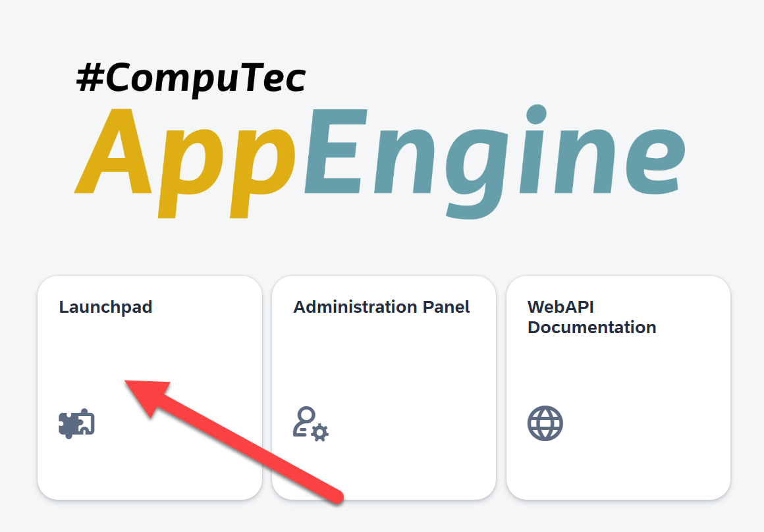Click the "Launchpad" title text
Screen dimensions: 764x532
(x=105, y=307)
